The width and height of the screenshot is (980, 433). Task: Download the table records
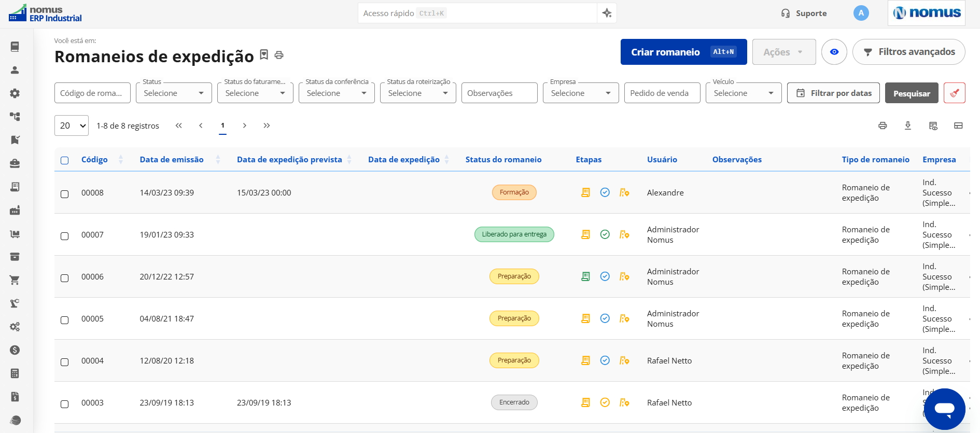point(908,125)
